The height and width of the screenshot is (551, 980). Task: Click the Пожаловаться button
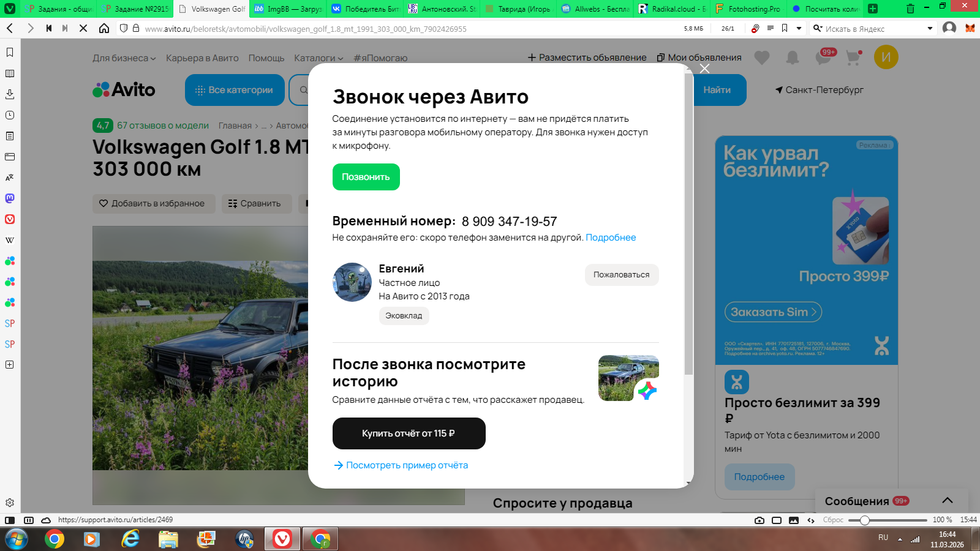622,275
